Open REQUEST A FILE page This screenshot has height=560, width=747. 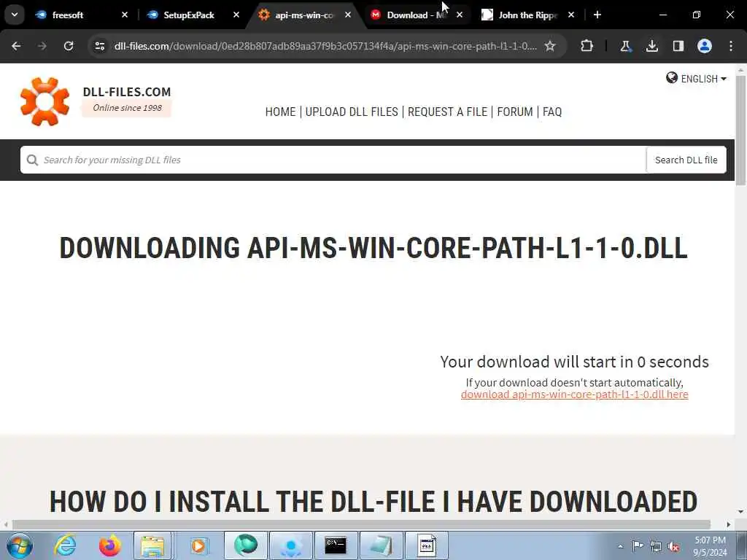tap(447, 112)
